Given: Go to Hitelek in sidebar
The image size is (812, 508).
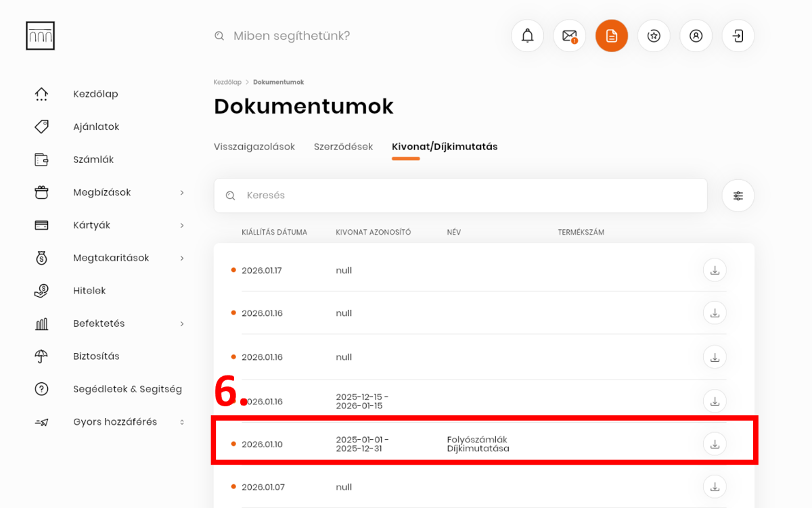Looking at the screenshot, I should [x=89, y=291].
